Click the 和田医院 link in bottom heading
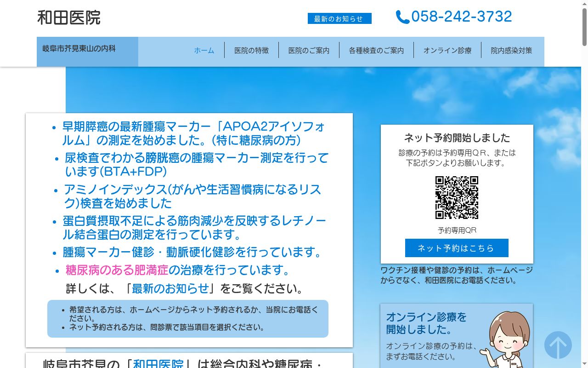 coord(158,363)
